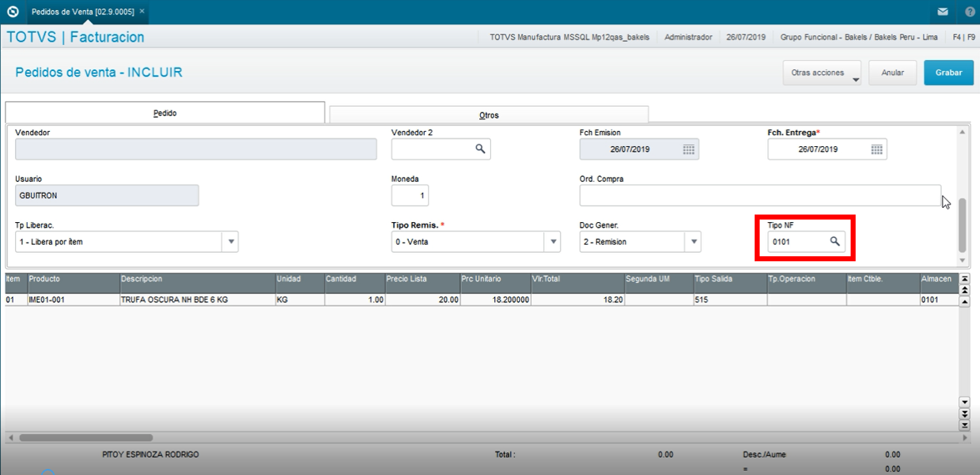The width and height of the screenshot is (980, 475).
Task: Open the Tipo NF search lookup
Action: pos(835,241)
